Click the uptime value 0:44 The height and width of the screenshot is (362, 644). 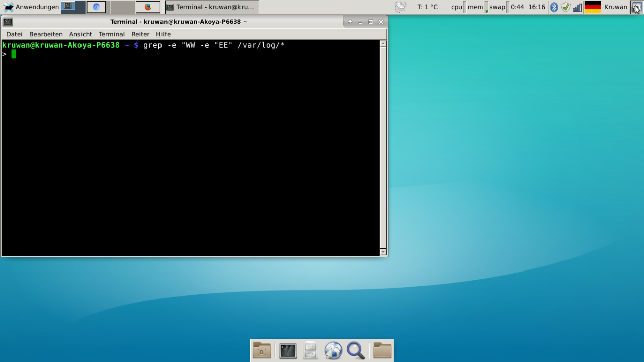click(517, 7)
